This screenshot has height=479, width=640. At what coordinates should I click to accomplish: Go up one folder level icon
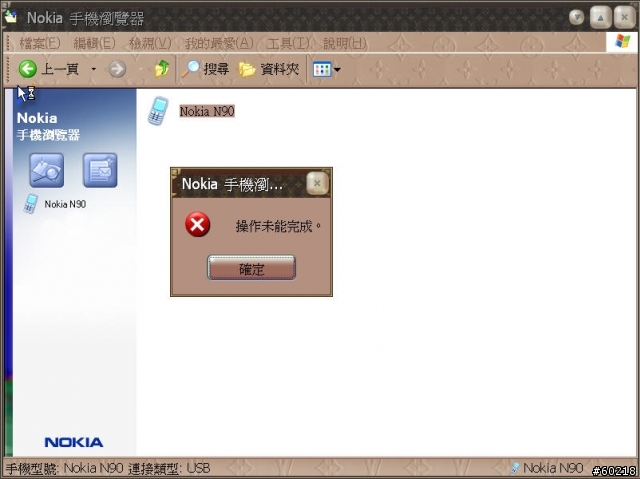162,69
